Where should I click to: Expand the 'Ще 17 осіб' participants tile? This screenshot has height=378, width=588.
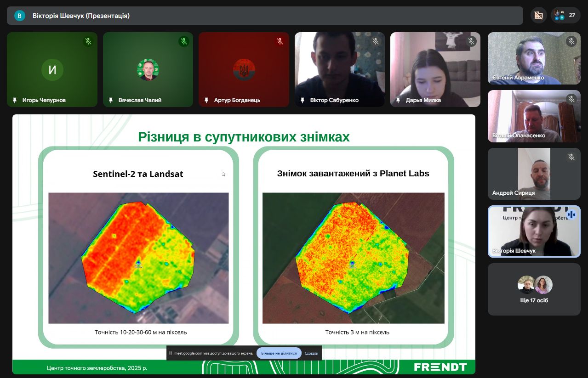point(534,289)
